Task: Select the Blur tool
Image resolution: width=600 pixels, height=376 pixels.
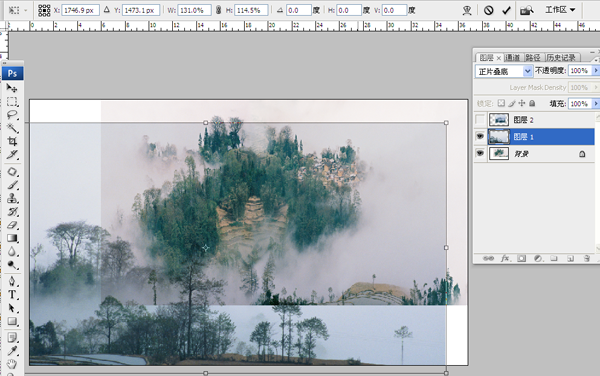Action: click(12, 251)
